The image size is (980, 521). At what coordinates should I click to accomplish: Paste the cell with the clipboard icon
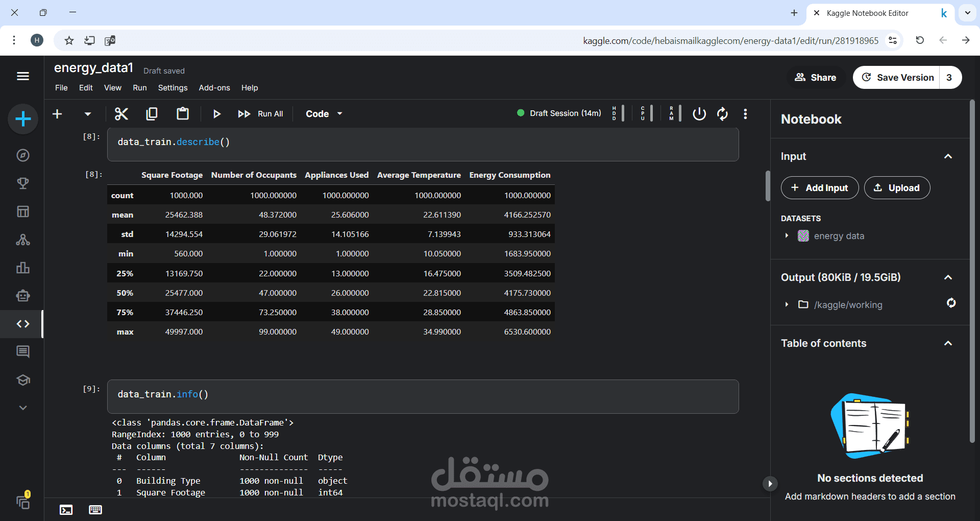tap(183, 113)
